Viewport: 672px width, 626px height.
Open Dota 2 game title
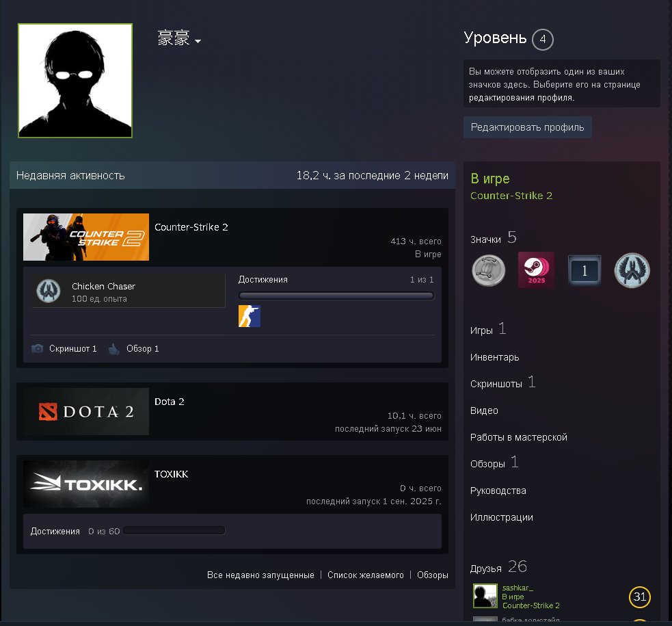tap(170, 402)
